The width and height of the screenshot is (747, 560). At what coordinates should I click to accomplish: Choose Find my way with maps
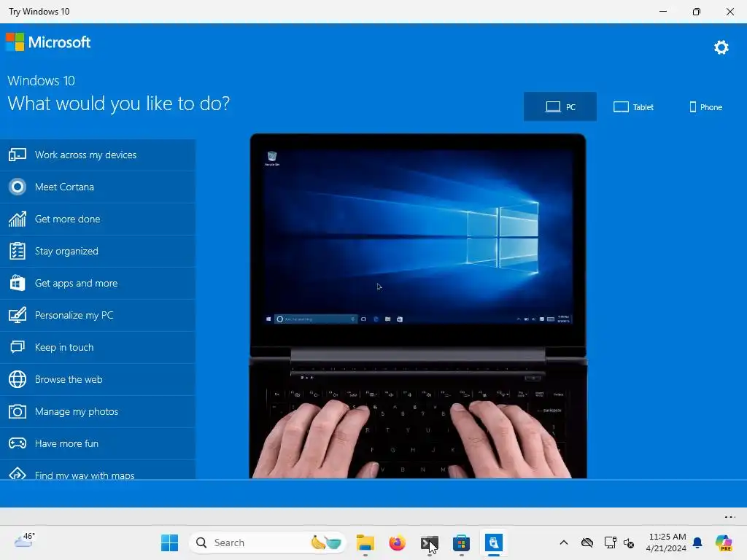point(98,470)
